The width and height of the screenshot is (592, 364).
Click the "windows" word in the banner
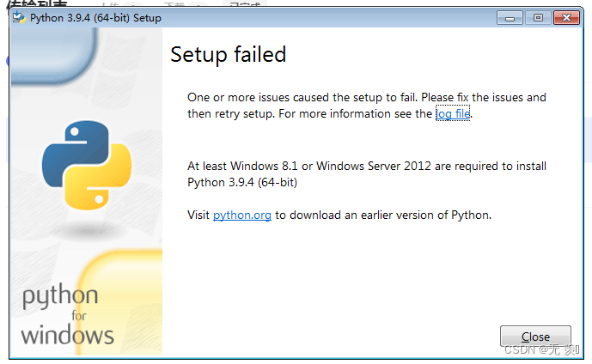(67, 335)
